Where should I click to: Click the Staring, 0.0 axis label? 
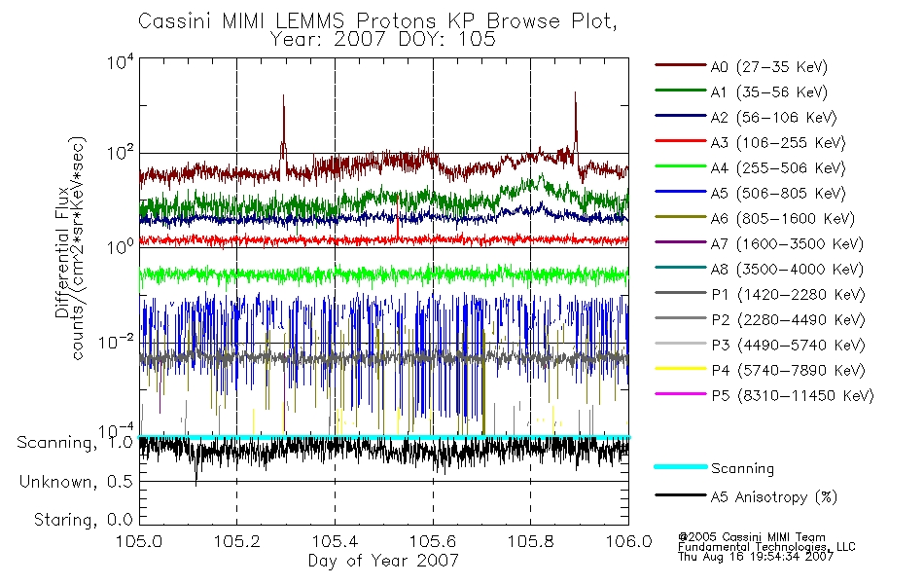coord(83,520)
